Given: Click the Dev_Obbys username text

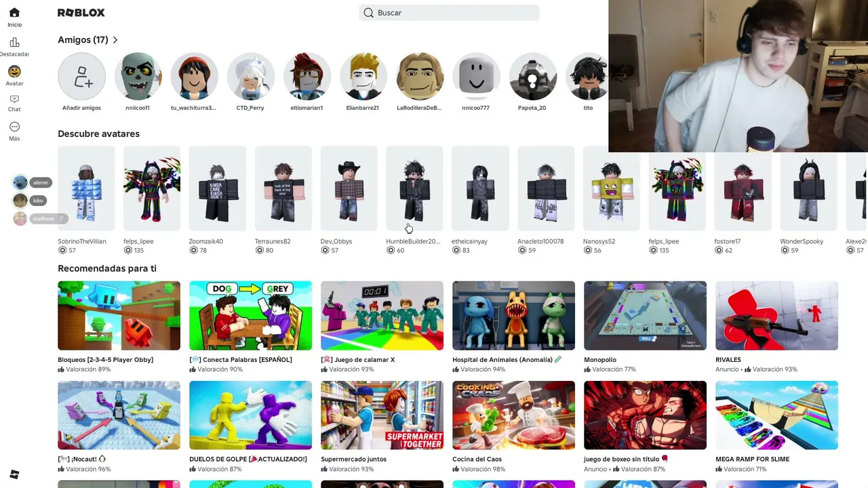Looking at the screenshot, I should (336, 241).
